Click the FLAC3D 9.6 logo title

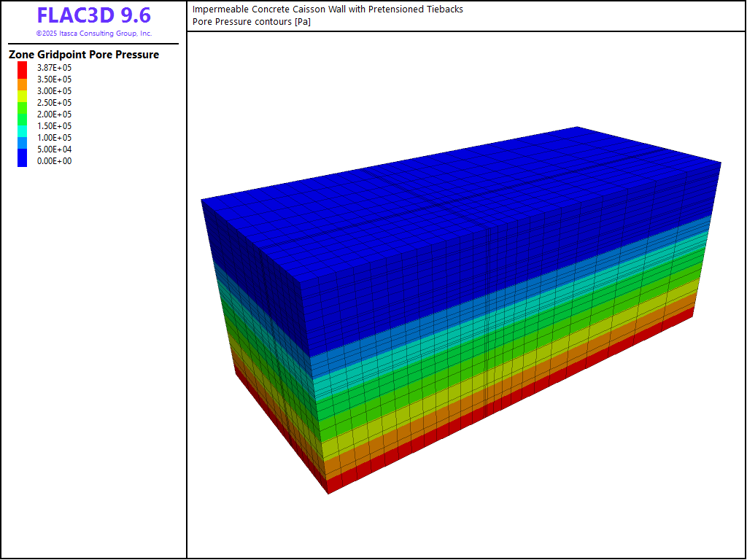pyautogui.click(x=93, y=15)
